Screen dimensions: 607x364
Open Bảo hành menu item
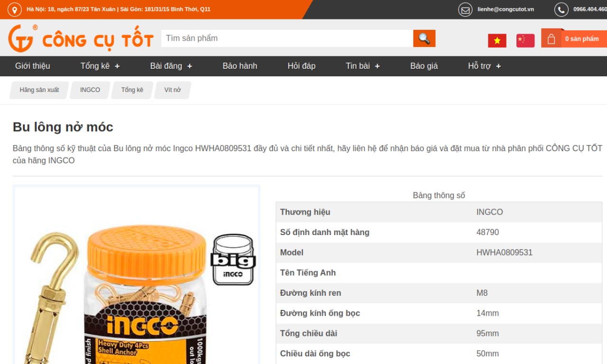click(240, 66)
